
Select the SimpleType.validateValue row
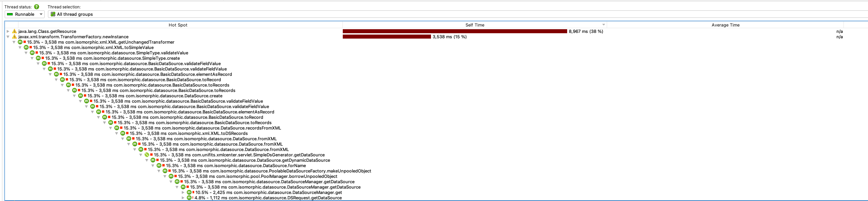pyautogui.click(x=114, y=53)
